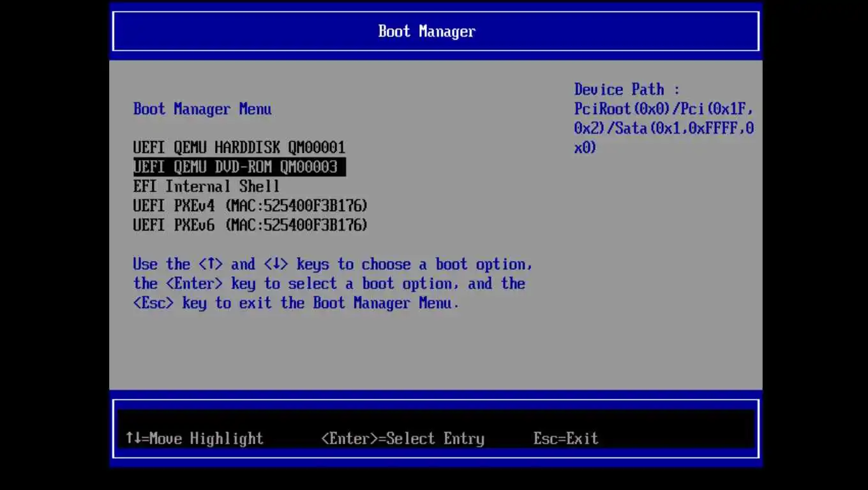868x490 pixels.
Task: Select UEFI QEMU HARDDISK QM00001 boot entry
Action: click(239, 148)
